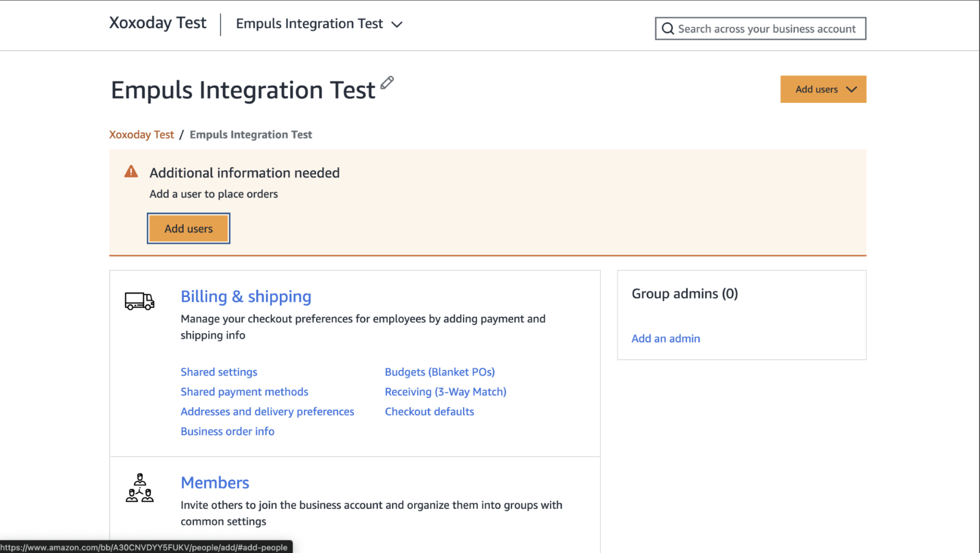This screenshot has height=553, width=980.
Task: Click the search magnifier icon
Action: 668,29
